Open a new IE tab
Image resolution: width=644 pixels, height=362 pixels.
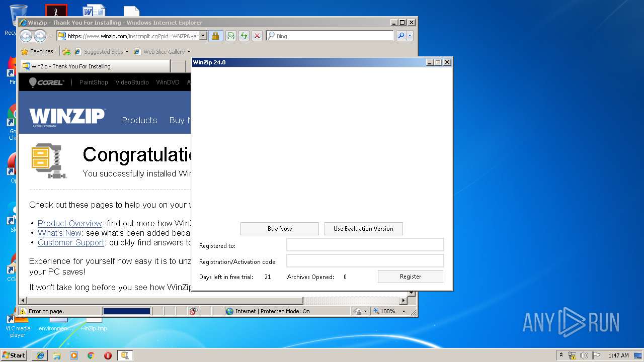pos(178,66)
